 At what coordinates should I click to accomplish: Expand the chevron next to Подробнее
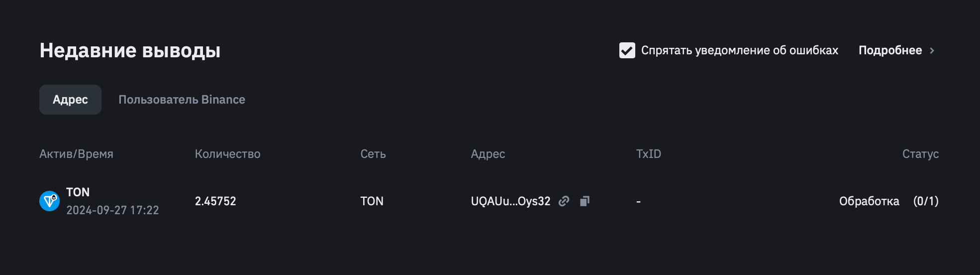[932, 50]
